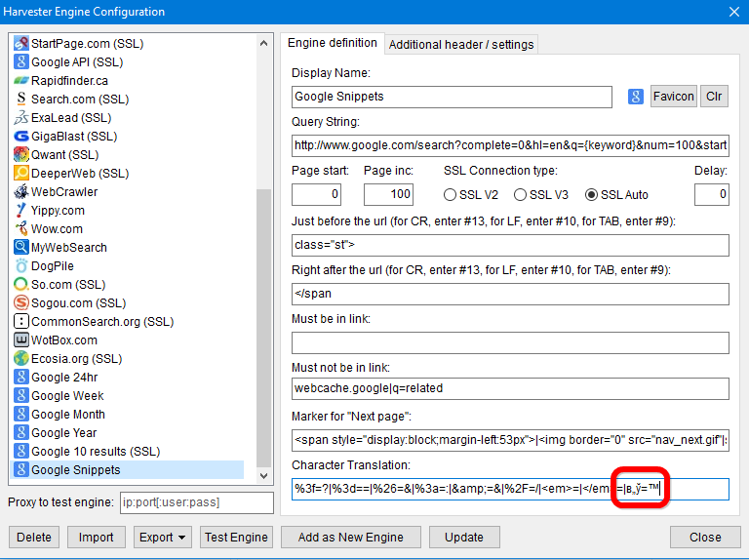Viewport: 749px width, 560px height.
Task: Click the Page inc field
Action: click(388, 194)
